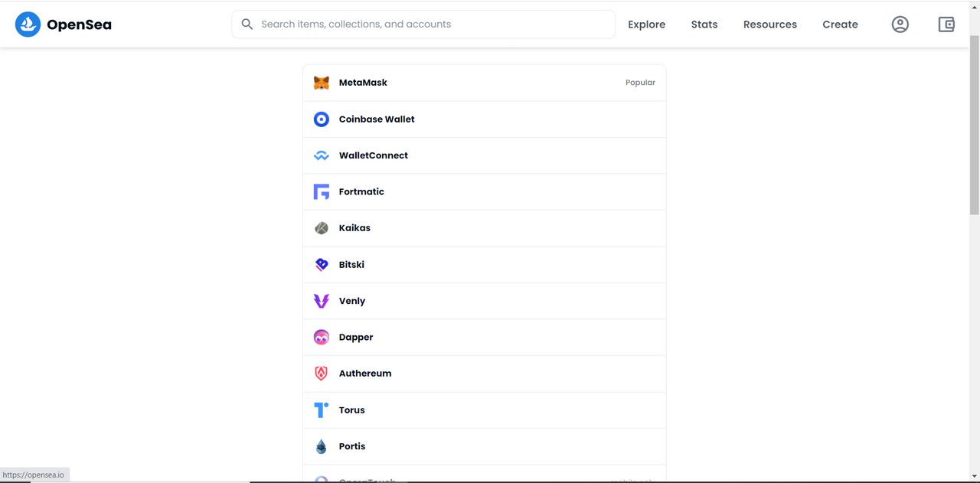Choose the WalletConnect label

[374, 155]
